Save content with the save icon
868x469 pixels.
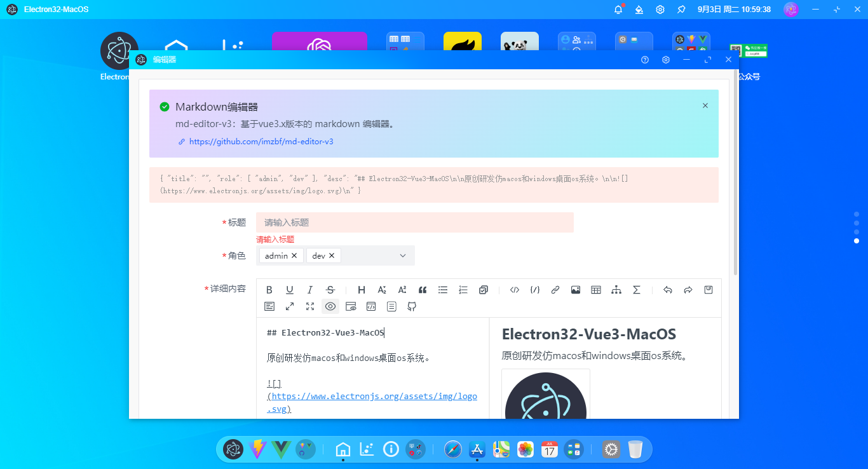click(708, 290)
